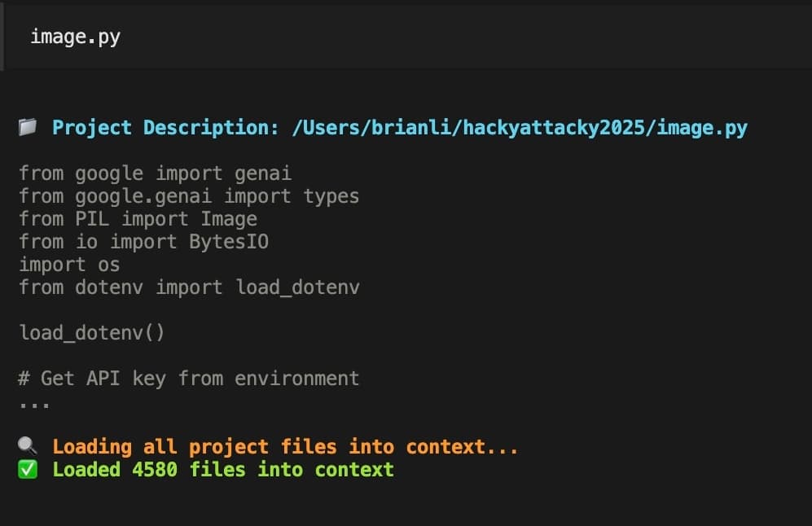Click the "from PIL import Image" line
This screenshot has height=526, width=812.
point(138,219)
